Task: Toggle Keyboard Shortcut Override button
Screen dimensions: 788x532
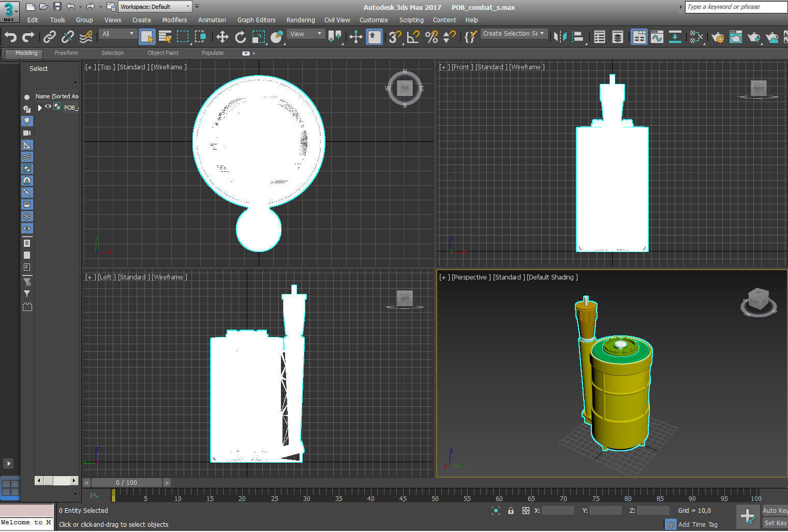Action: click(374, 37)
